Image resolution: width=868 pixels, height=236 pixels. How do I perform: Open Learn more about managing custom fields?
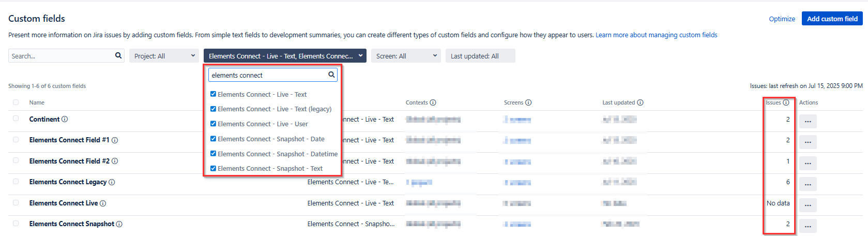click(656, 35)
